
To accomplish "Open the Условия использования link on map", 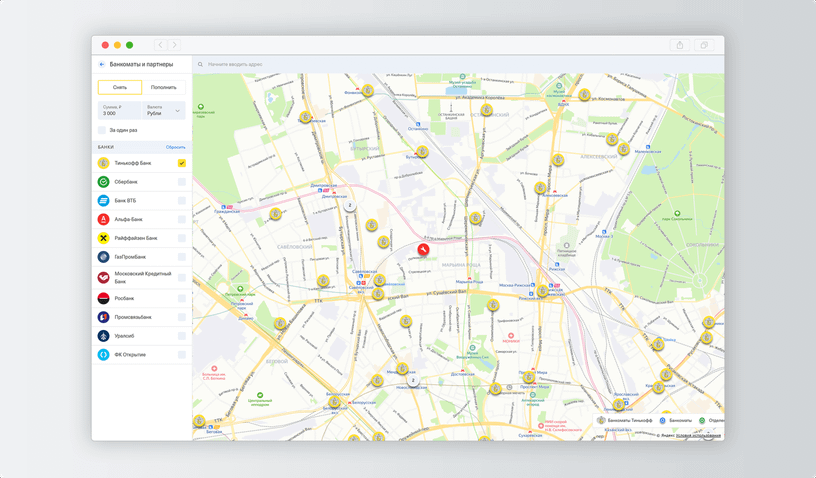I will pyautogui.click(x=698, y=435).
